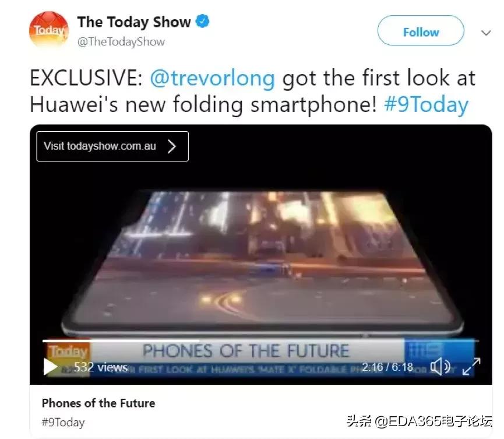Seek along the video progress bar
504x439 pixels.
(260, 340)
